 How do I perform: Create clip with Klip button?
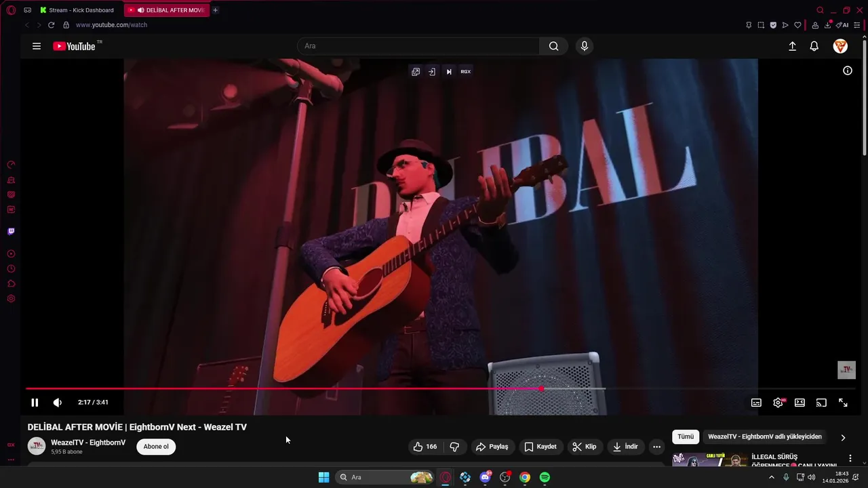pos(585,447)
